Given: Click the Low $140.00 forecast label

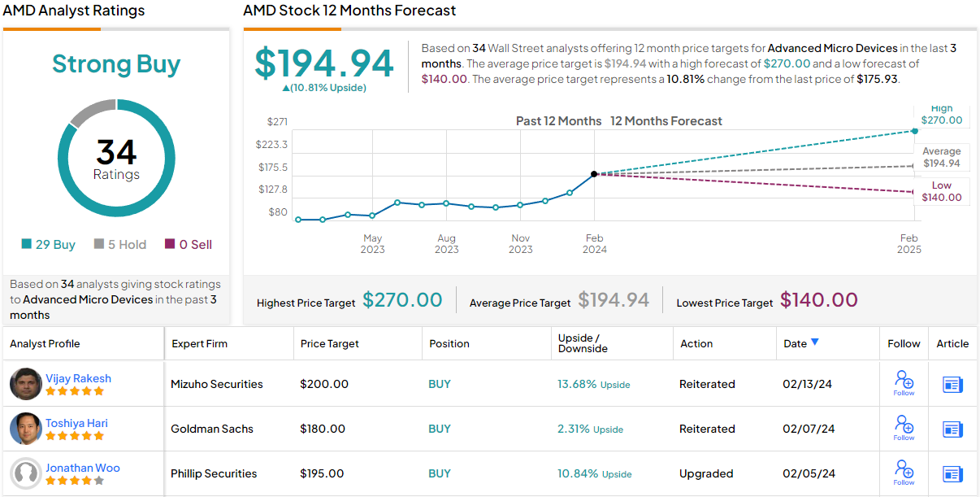Looking at the screenshot, I should [x=941, y=191].
